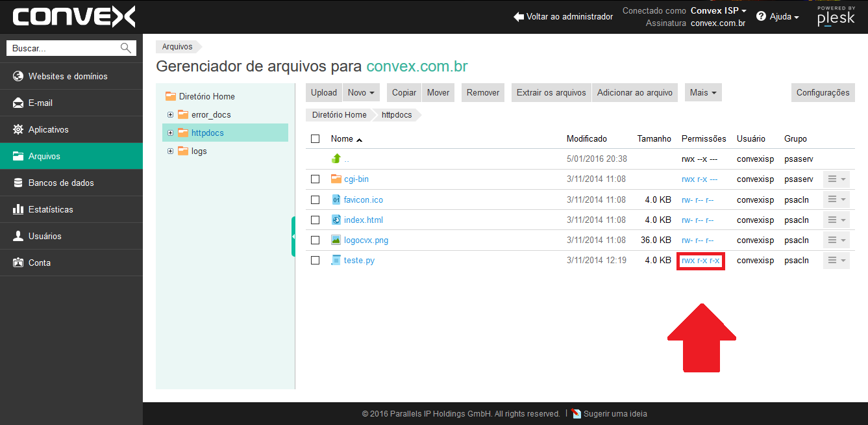Expand the httpdocs tree node
The width and height of the screenshot is (868, 425).
pyautogui.click(x=171, y=133)
